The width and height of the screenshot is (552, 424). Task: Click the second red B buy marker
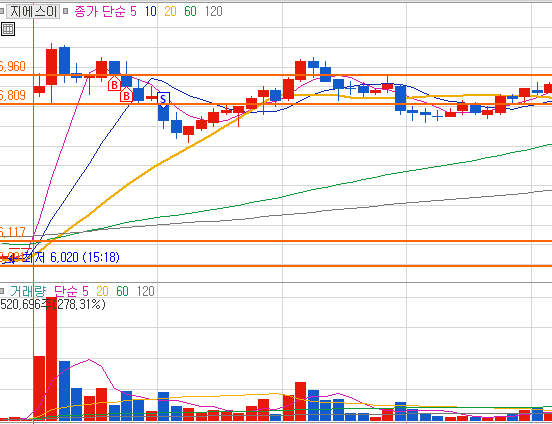click(x=126, y=94)
